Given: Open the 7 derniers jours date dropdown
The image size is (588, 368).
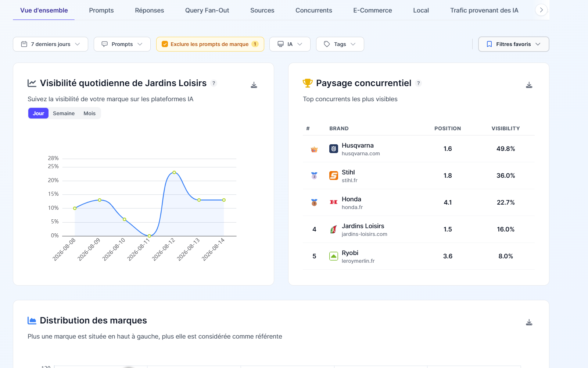Looking at the screenshot, I should click(50, 44).
